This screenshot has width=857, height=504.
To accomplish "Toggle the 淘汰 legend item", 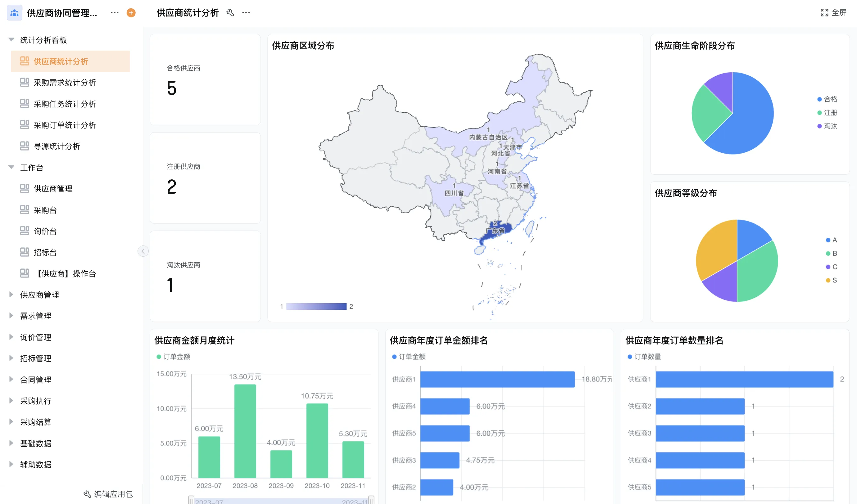I will [827, 126].
